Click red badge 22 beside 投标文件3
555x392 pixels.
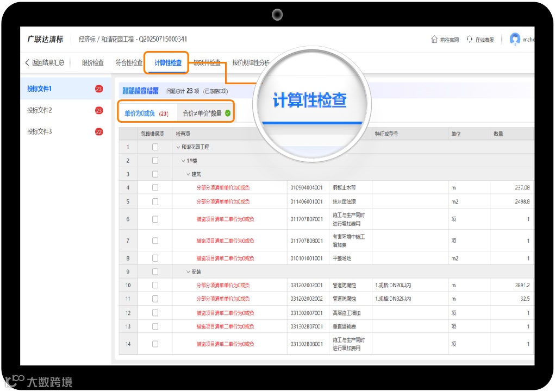[x=99, y=131]
